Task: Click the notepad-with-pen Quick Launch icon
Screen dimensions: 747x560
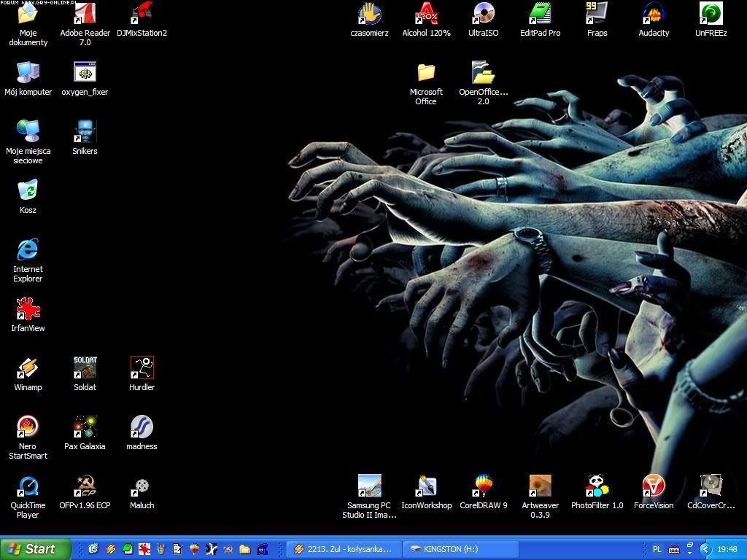Action: pyautogui.click(x=178, y=549)
